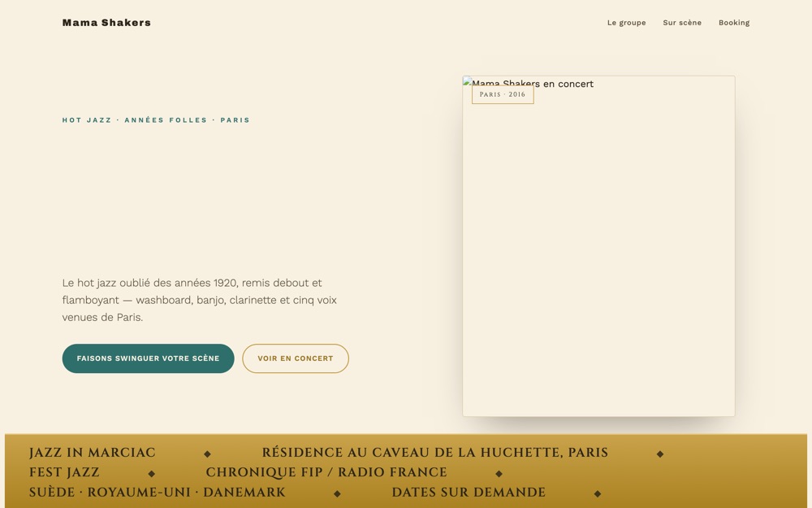Click the Faisons swinguer votre scène button

tap(148, 358)
